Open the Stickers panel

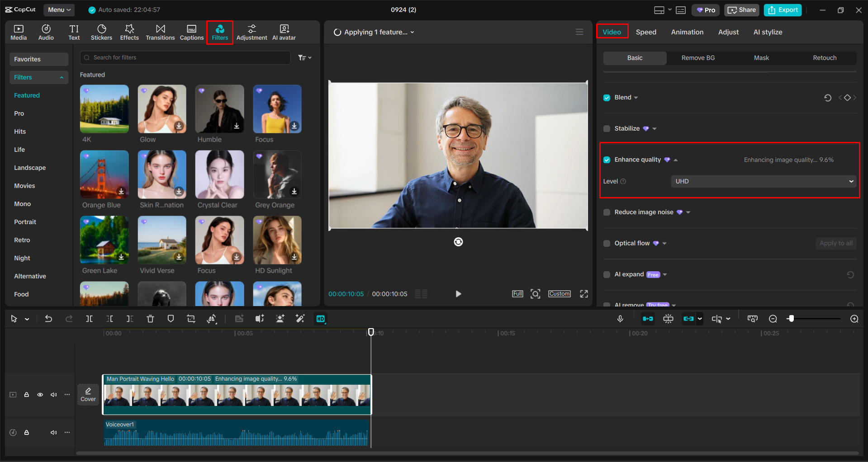pos(101,32)
